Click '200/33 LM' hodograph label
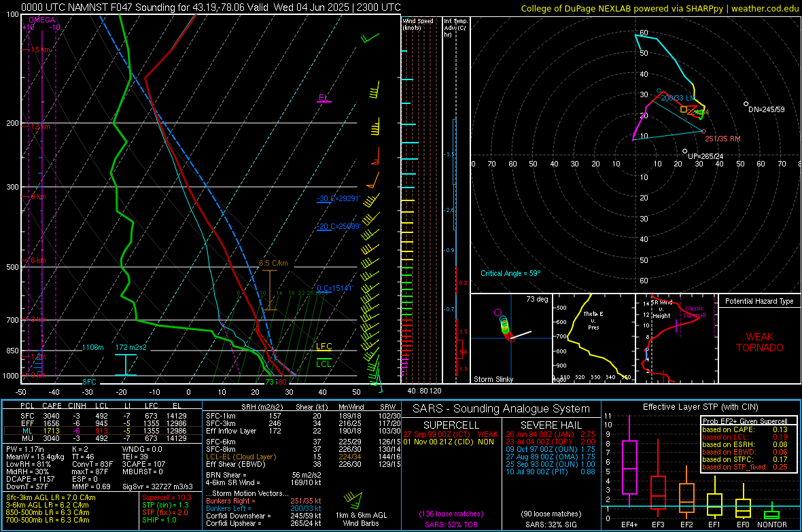The image size is (802, 532). pyautogui.click(x=678, y=98)
